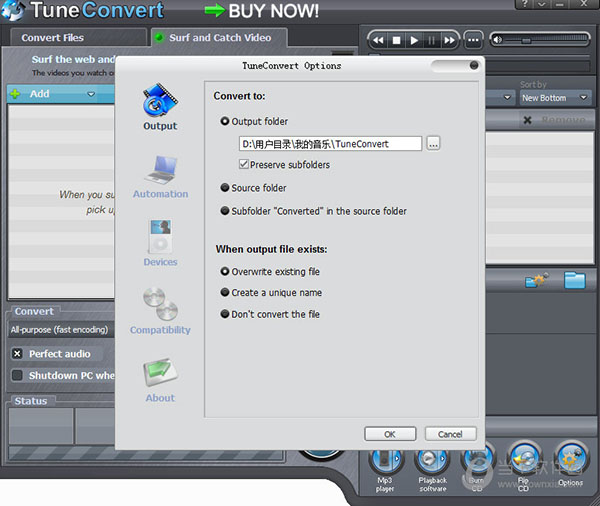Open the All-purpose (fast encoding) profile dropdown
The width and height of the screenshot is (600, 506).
(61, 330)
